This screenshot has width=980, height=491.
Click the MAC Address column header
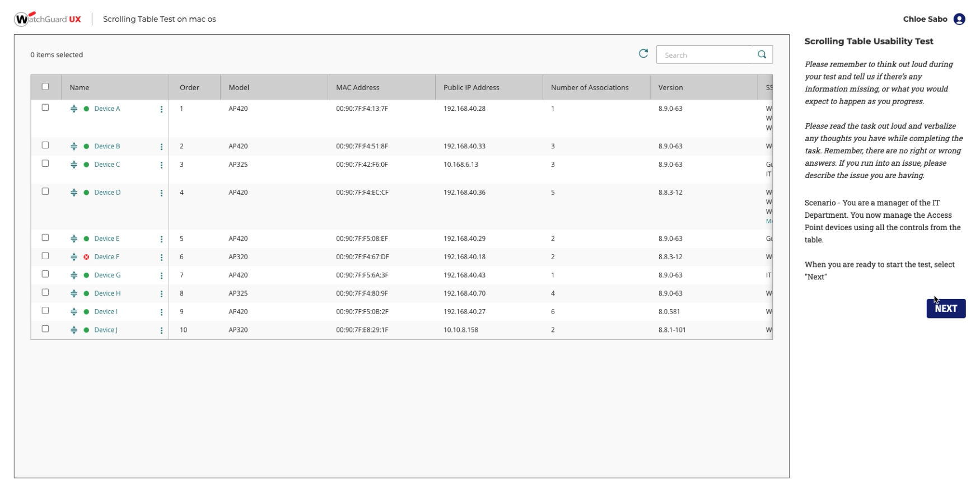357,87
